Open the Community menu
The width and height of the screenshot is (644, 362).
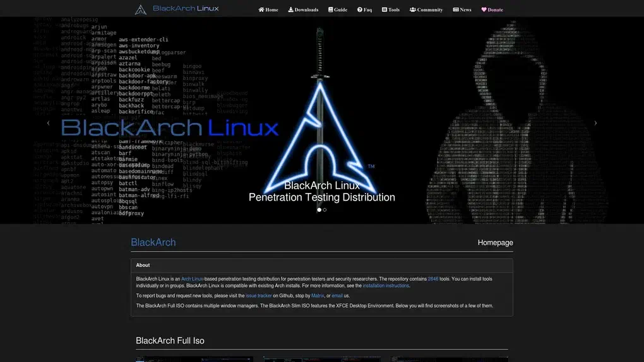point(426,9)
